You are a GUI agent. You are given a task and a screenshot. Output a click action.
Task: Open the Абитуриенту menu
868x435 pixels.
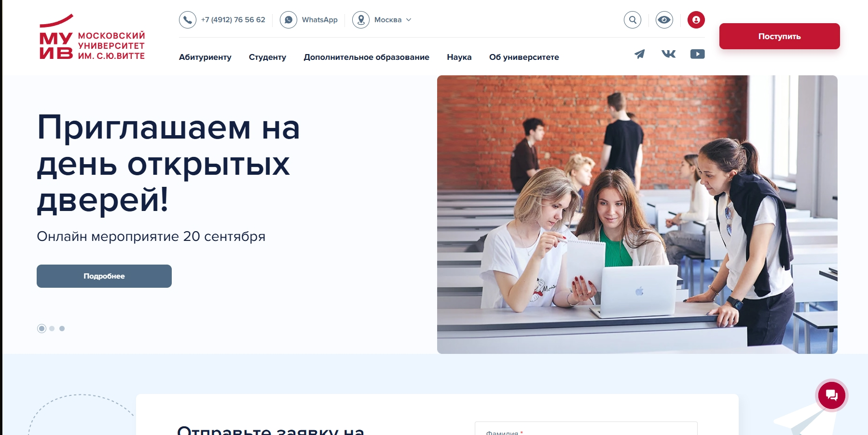(x=205, y=57)
